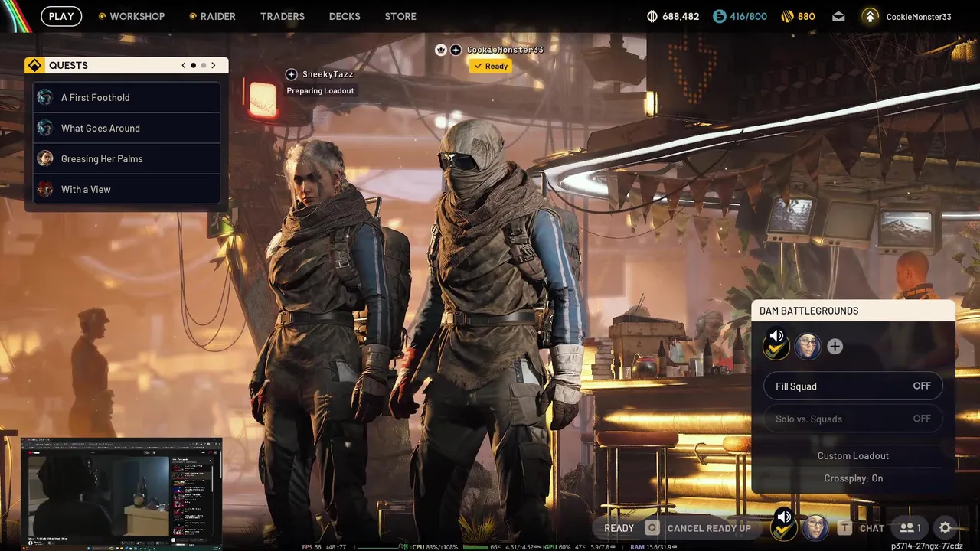Click second squad member avatar in panel
The height and width of the screenshot is (551, 980).
click(807, 347)
